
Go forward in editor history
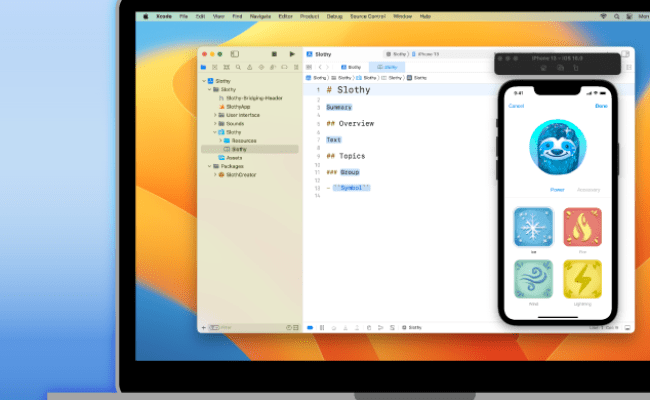327,67
